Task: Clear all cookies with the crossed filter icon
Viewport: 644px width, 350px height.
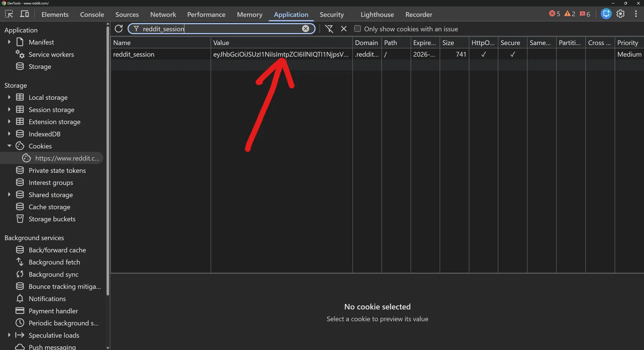Action: pyautogui.click(x=329, y=29)
